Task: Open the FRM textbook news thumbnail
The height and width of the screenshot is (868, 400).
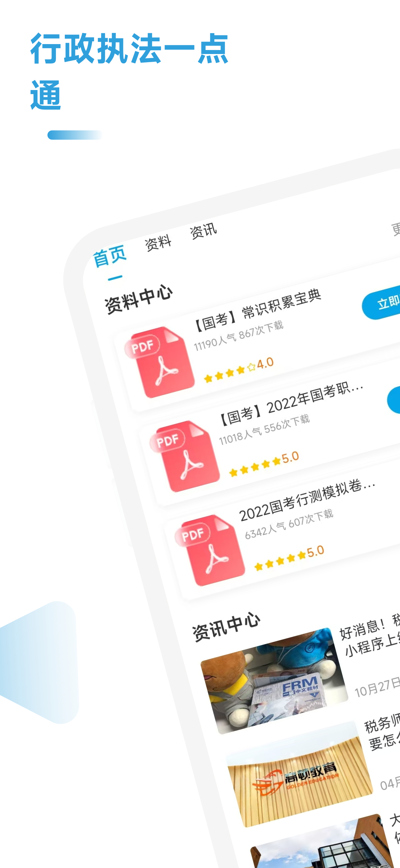Action: pyautogui.click(x=274, y=681)
